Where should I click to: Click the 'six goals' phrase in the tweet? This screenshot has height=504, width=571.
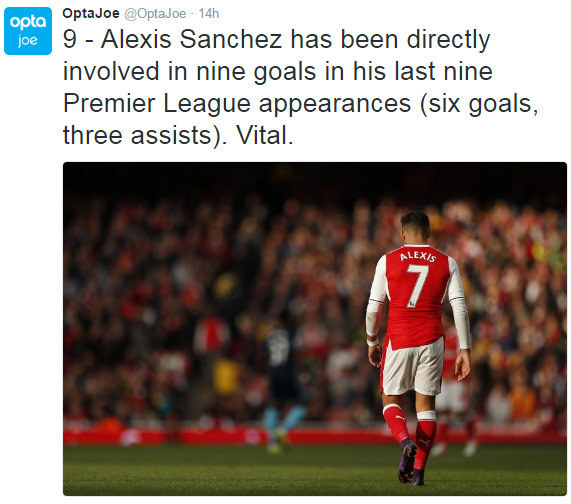479,105
